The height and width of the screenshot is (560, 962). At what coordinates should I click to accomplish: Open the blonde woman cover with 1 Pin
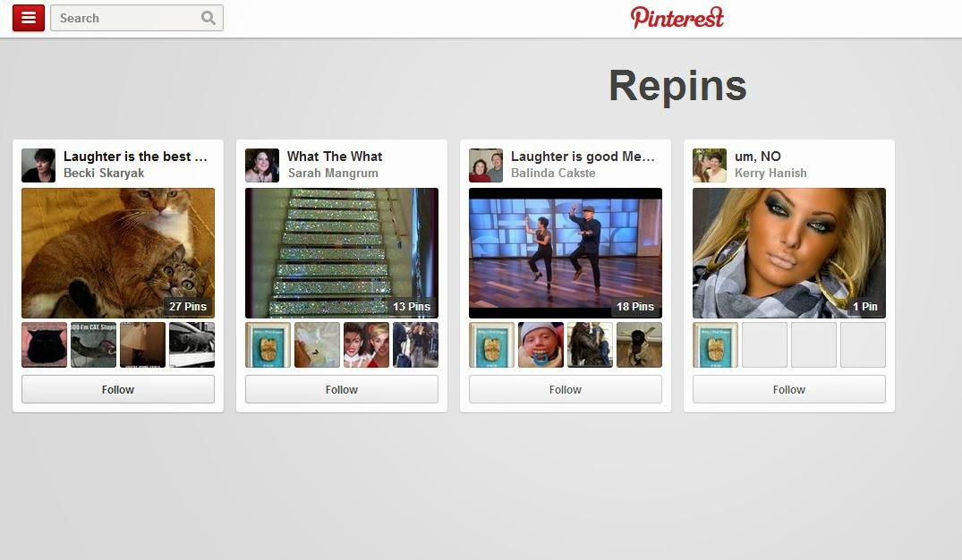click(789, 252)
